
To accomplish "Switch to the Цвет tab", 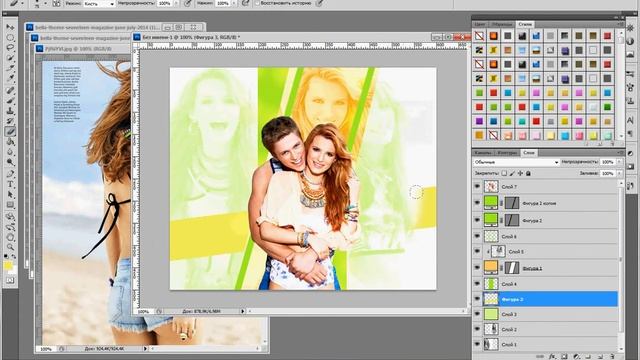I will pyautogui.click(x=480, y=24).
